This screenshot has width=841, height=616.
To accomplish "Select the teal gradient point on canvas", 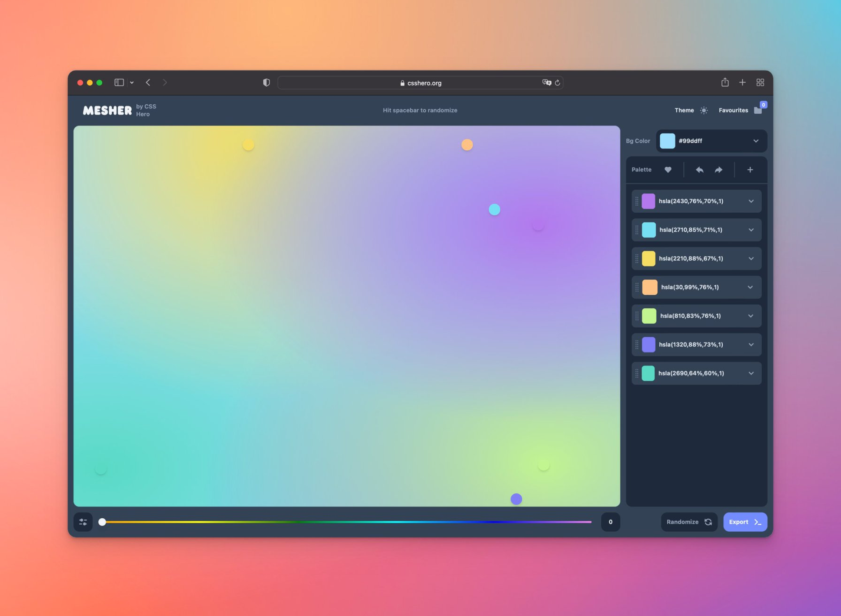I will pyautogui.click(x=101, y=469).
